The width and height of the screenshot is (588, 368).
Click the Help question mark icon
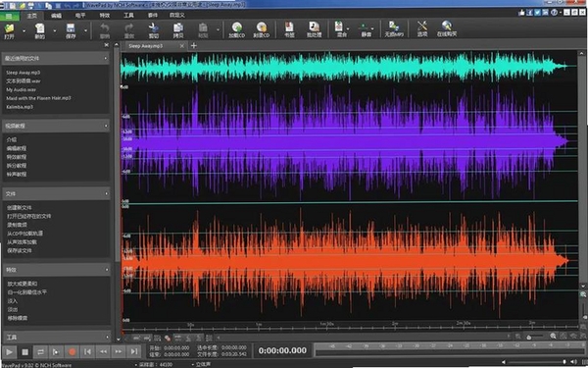point(554,13)
